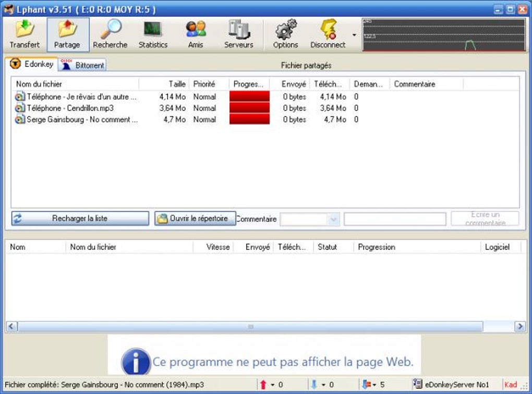
Task: Sort uploads by Nom column
Action: click(35, 247)
